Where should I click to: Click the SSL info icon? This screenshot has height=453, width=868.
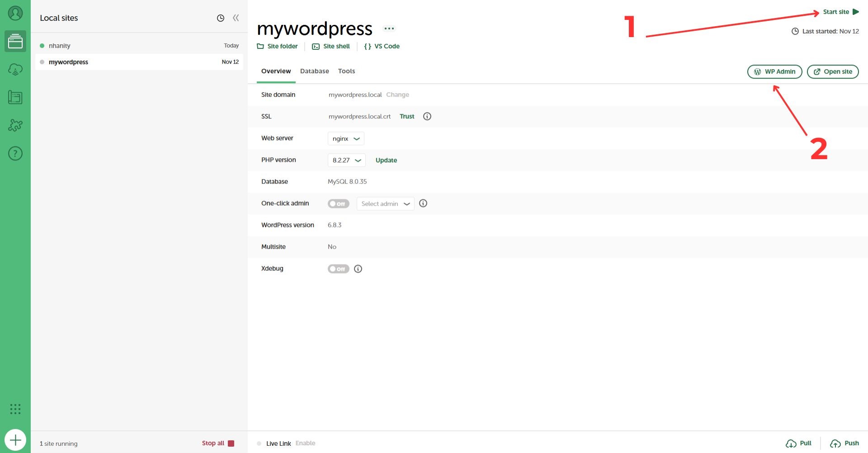[x=427, y=116]
